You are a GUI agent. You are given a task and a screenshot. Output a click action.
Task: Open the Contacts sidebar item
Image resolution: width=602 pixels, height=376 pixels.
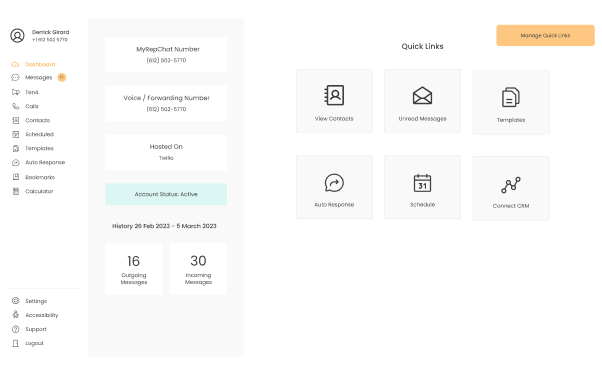(x=31, y=120)
